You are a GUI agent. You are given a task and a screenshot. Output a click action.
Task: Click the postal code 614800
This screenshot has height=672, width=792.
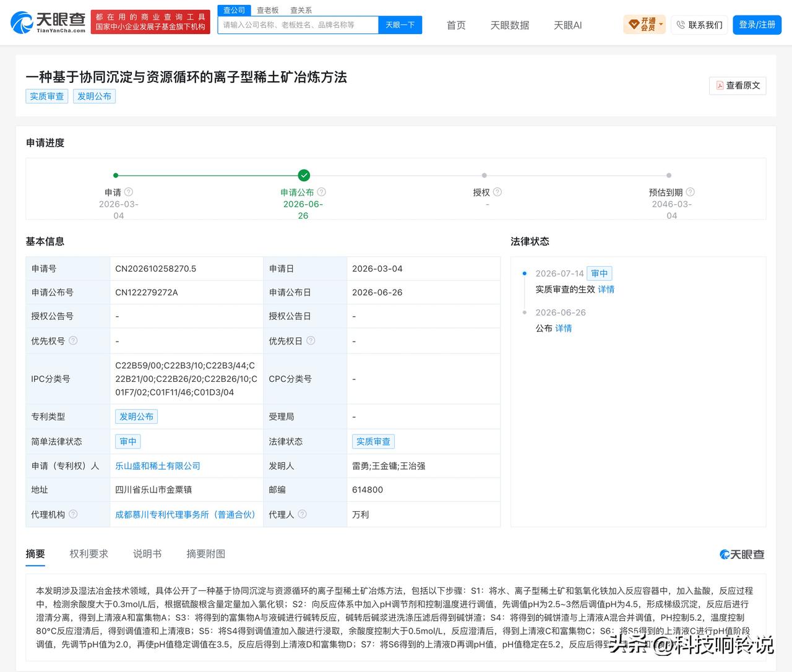[x=368, y=489]
